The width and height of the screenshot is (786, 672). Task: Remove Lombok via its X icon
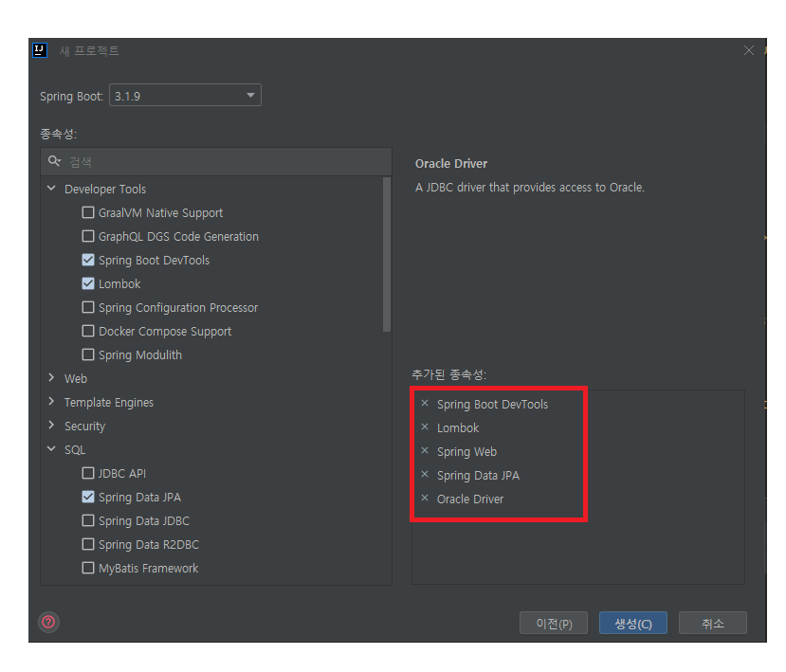coord(425,427)
